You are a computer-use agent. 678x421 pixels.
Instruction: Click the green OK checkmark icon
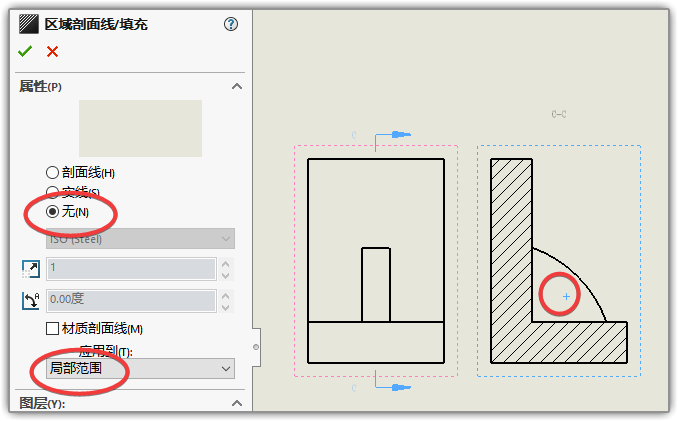click(25, 52)
